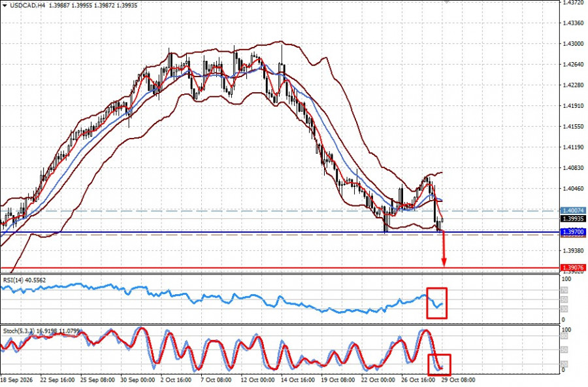Click the 19 Oct 08:00 time label
Image resolution: width=588 pixels, height=387 pixels.
click(338, 380)
